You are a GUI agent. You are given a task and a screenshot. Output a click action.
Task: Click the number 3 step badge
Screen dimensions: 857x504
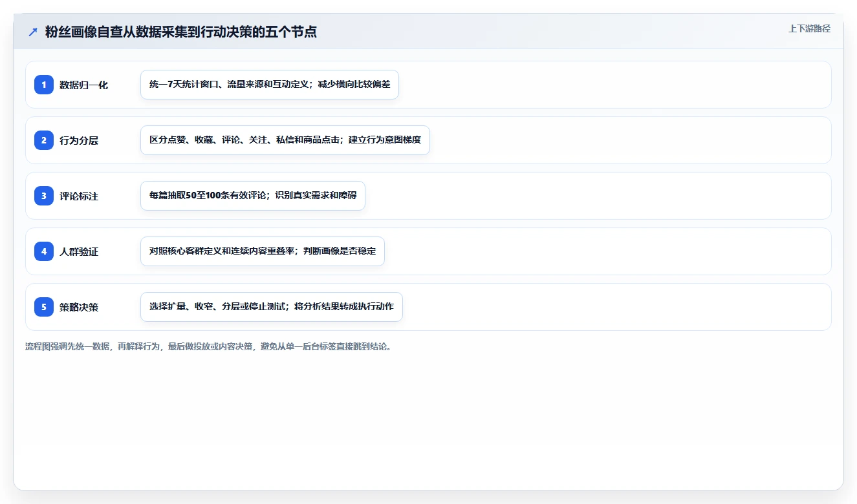click(44, 196)
